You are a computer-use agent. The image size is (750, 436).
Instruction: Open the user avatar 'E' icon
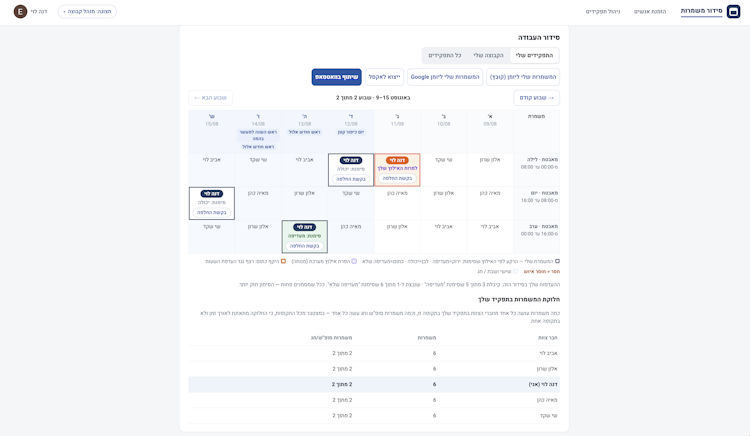[x=20, y=11]
